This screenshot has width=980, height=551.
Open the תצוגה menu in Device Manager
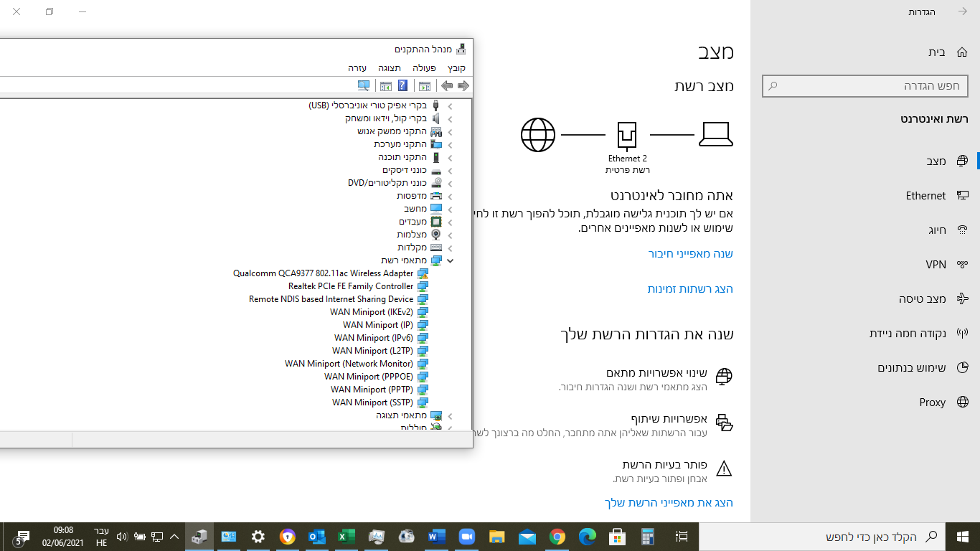390,67
